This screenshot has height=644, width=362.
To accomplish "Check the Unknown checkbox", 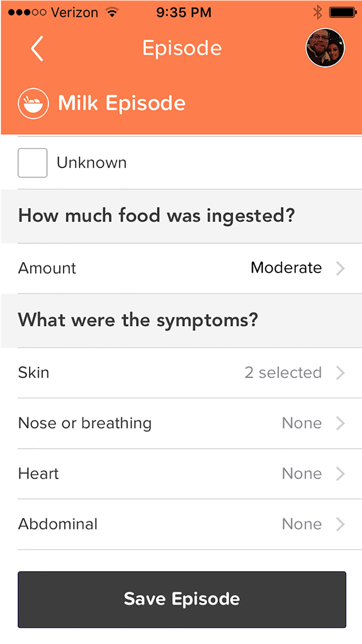I will pyautogui.click(x=33, y=163).
